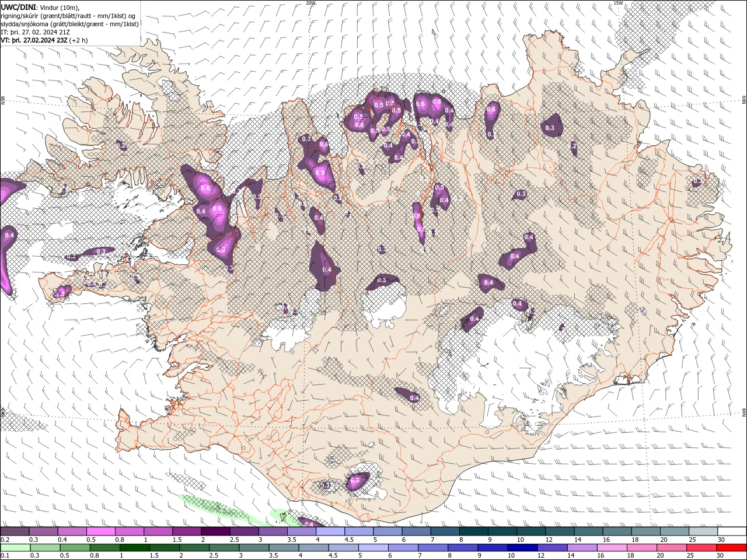This screenshot has width=747, height=560.
Task: Click the 'rigning/skúrir' legend description line
Action: pyautogui.click(x=67, y=15)
